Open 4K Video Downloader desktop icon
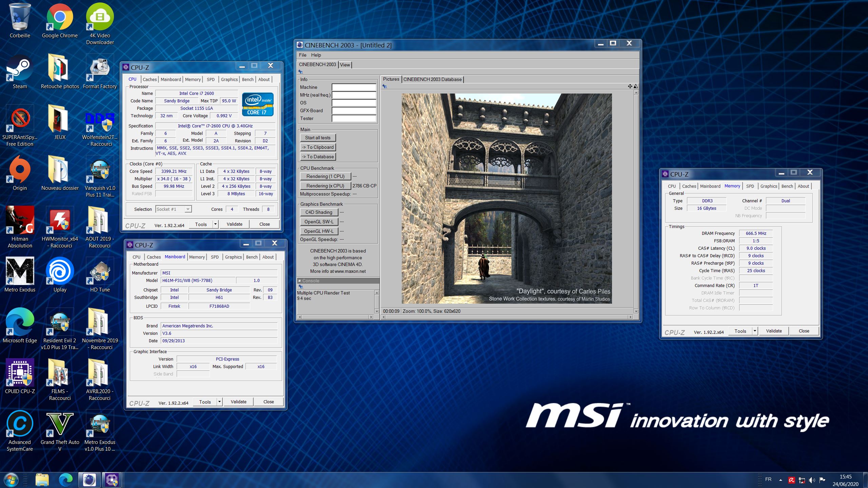Image resolution: width=868 pixels, height=488 pixels. coord(100,24)
